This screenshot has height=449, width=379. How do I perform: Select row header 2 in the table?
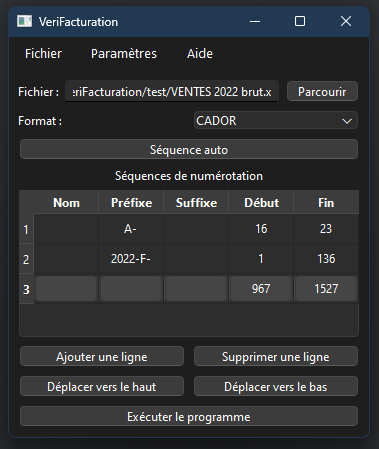pos(26,259)
